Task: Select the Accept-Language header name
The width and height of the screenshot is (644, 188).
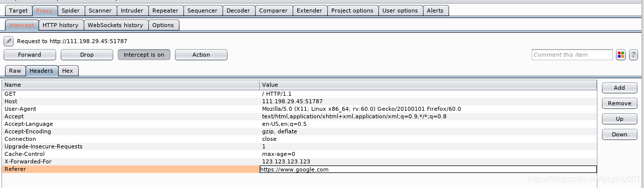Action: (x=29, y=124)
